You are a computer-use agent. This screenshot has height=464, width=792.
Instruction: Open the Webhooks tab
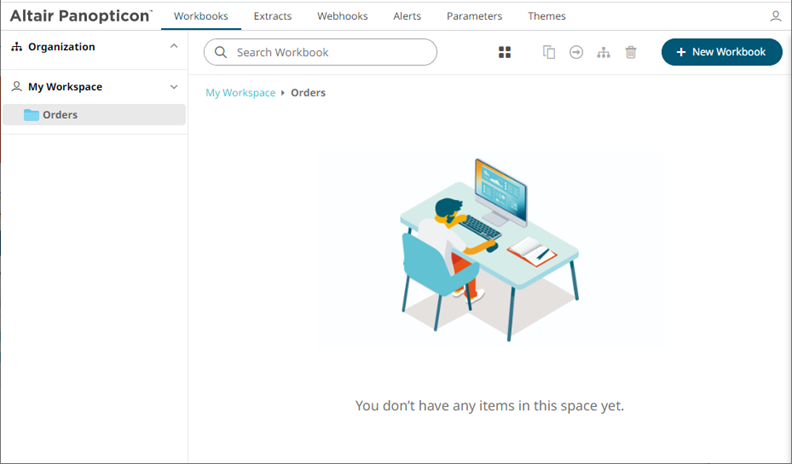click(342, 16)
